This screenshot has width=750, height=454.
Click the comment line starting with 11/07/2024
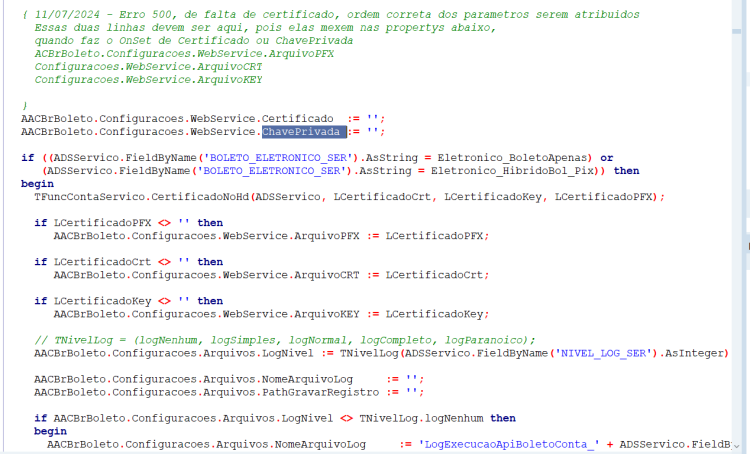coord(331,15)
